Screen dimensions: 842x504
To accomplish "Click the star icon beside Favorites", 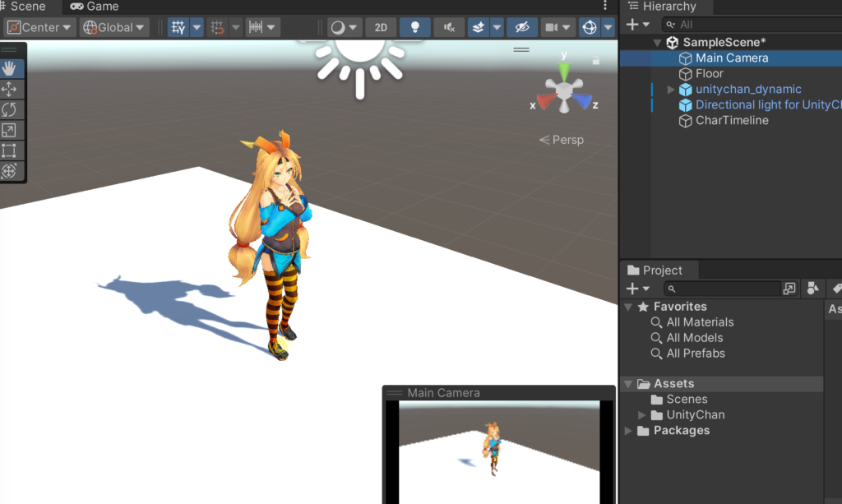I will [643, 307].
